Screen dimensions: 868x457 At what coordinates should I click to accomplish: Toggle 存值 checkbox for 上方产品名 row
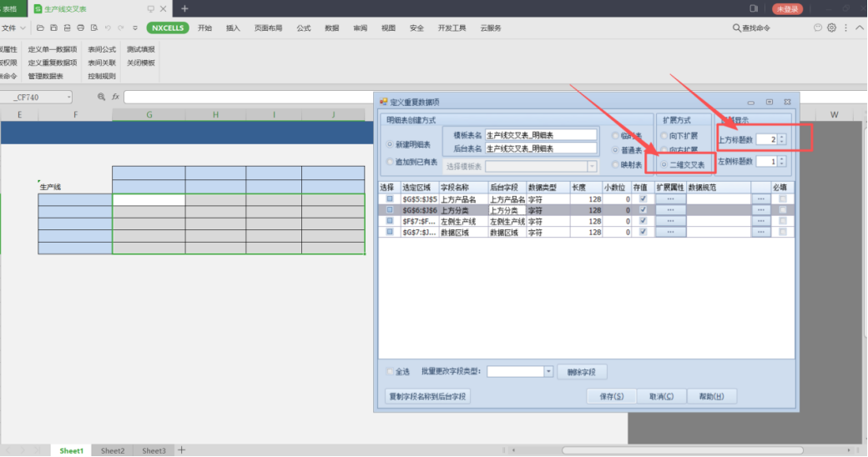[642, 199]
